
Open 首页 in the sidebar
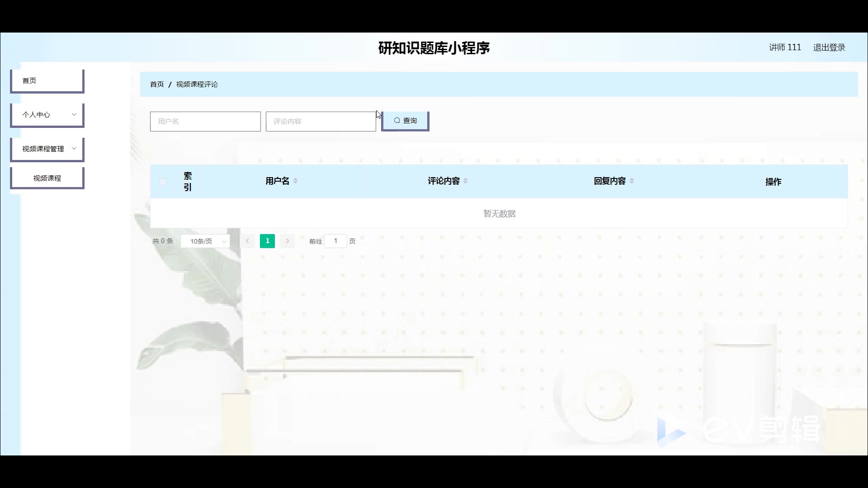point(47,80)
